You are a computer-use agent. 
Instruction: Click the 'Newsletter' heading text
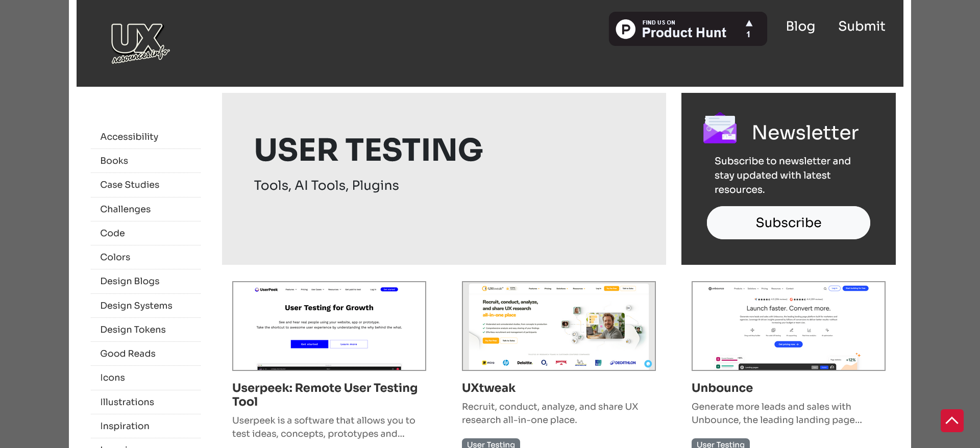tap(805, 133)
